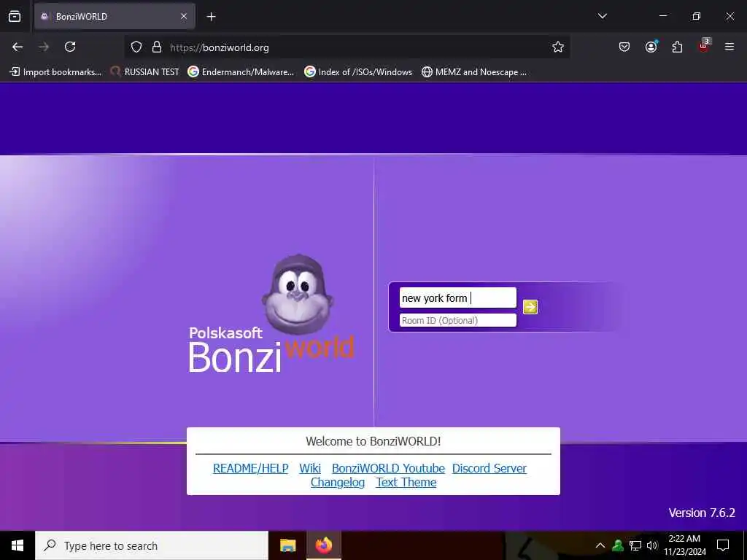
Task: Bookmark this page with the star icon
Action: tap(558, 47)
